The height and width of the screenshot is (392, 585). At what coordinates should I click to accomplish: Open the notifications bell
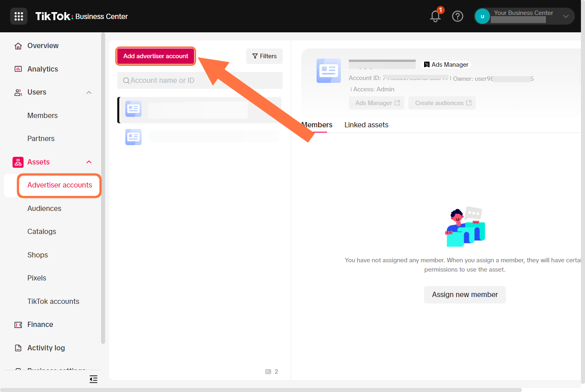[x=435, y=16]
